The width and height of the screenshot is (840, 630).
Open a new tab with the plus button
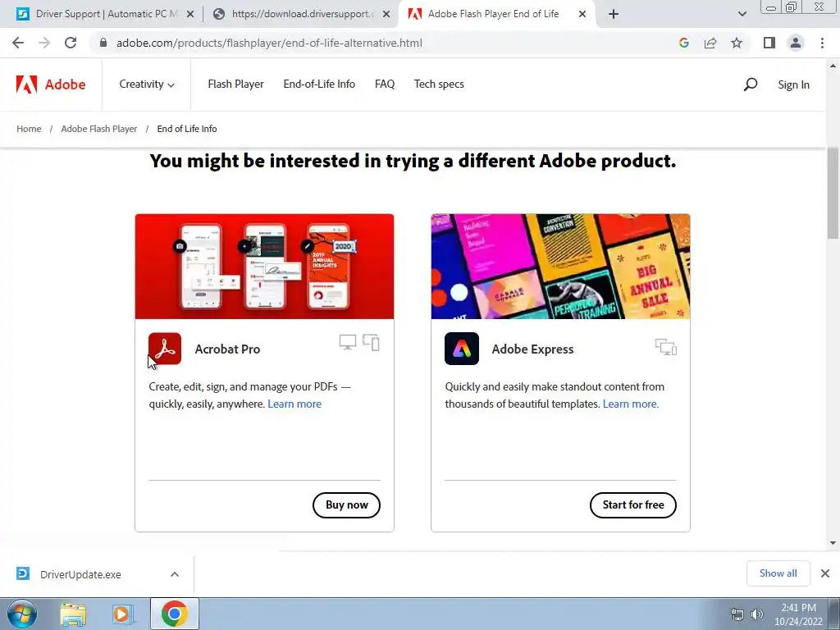point(614,14)
